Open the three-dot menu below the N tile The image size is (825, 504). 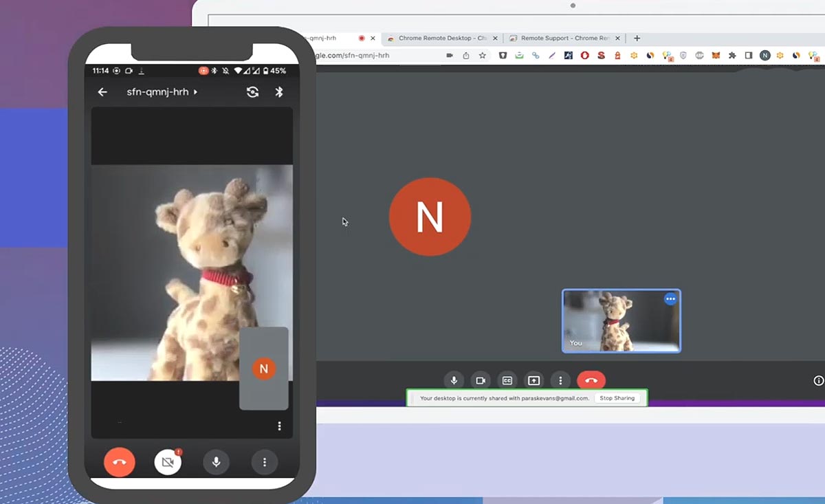point(279,426)
